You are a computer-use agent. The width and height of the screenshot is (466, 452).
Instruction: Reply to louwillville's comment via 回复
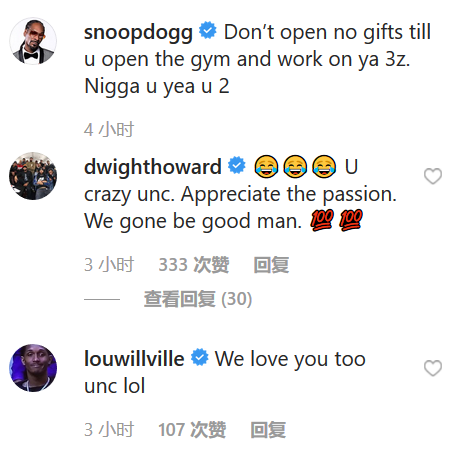pos(268,430)
